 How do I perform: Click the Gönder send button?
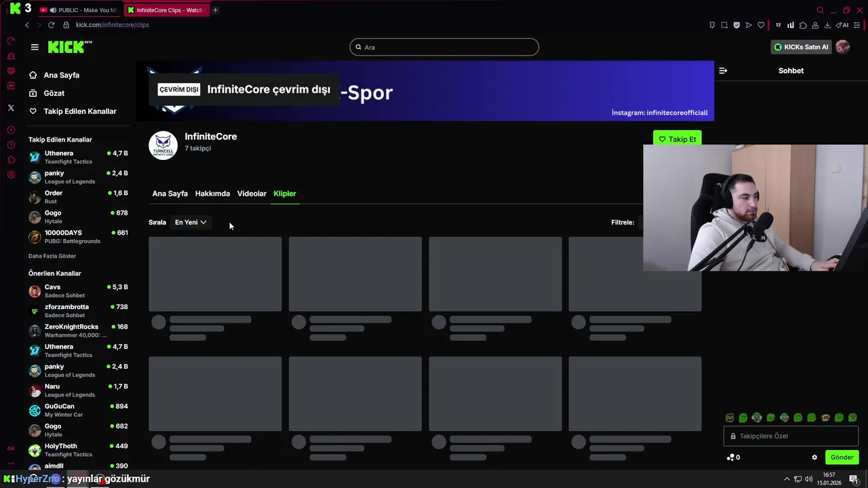[x=842, y=457]
